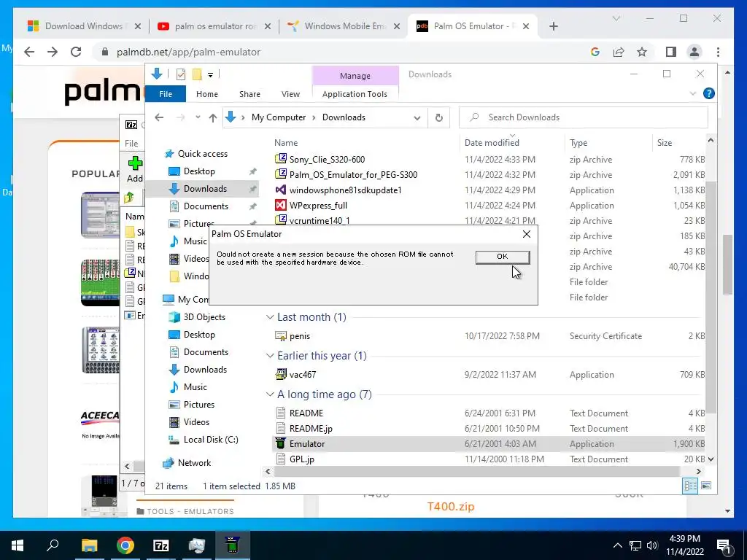Image resolution: width=747 pixels, height=560 pixels.
Task: Click New folder icon in quick access toolbar
Action: click(x=197, y=74)
